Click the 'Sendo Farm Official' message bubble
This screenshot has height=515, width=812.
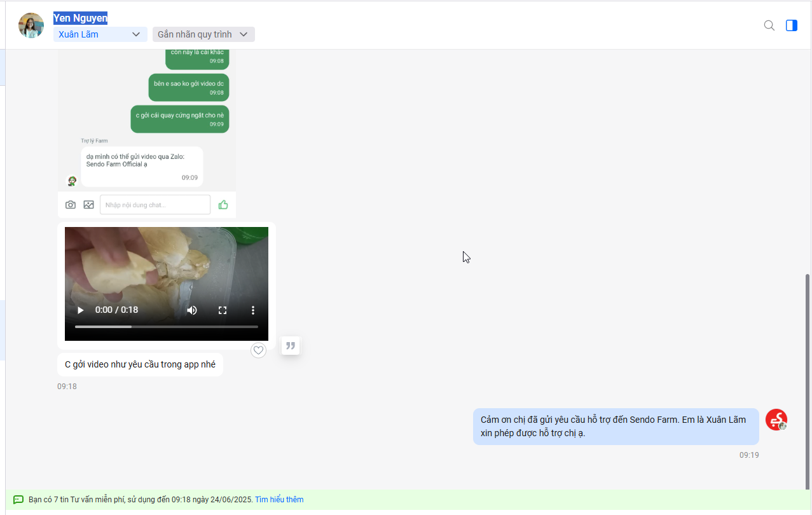[x=142, y=167]
